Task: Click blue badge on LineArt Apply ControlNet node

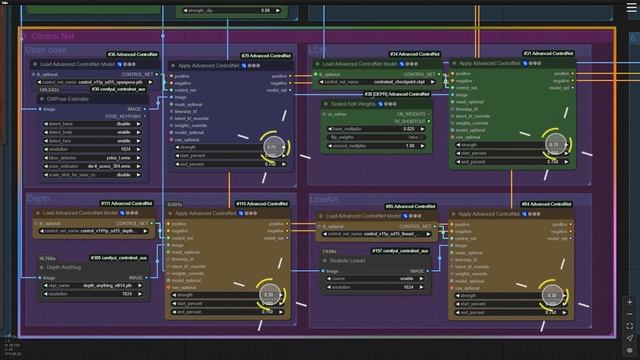Action: pyautogui.click(x=524, y=214)
